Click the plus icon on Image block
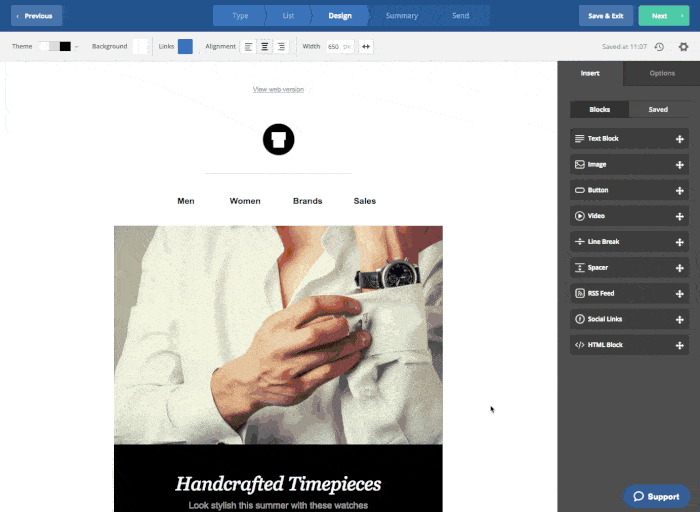 click(679, 165)
